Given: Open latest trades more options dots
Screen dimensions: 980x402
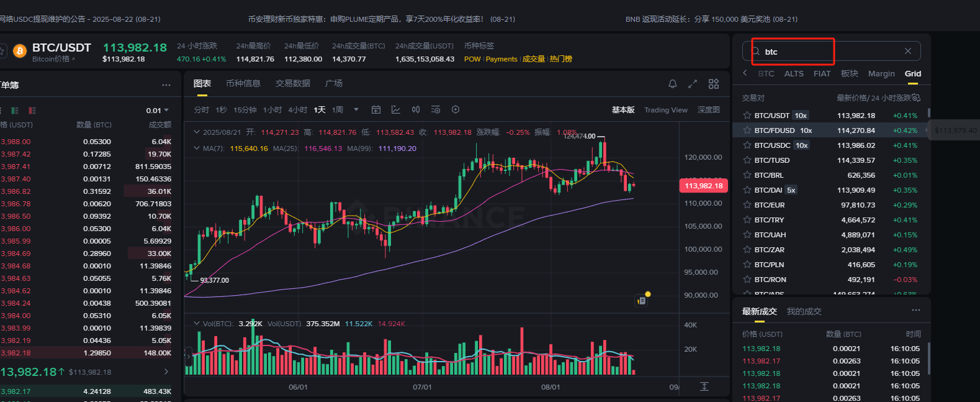Looking at the screenshot, I should [916, 310].
